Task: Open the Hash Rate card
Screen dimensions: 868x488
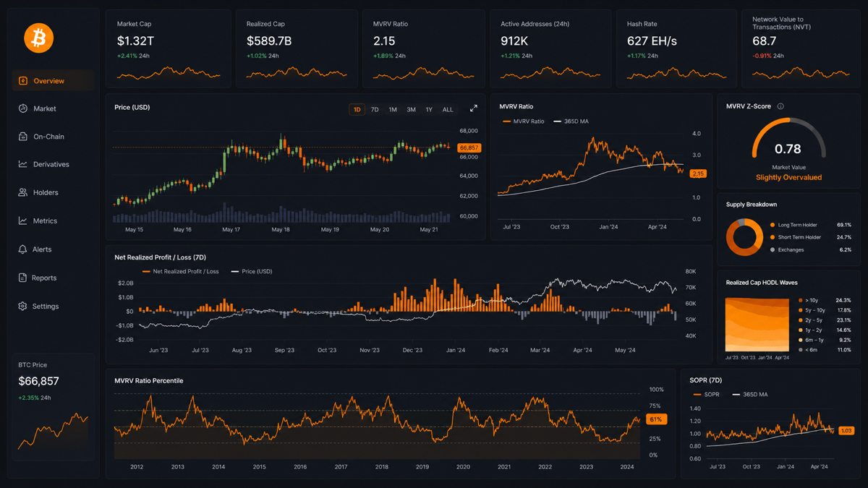Action: tap(676, 48)
